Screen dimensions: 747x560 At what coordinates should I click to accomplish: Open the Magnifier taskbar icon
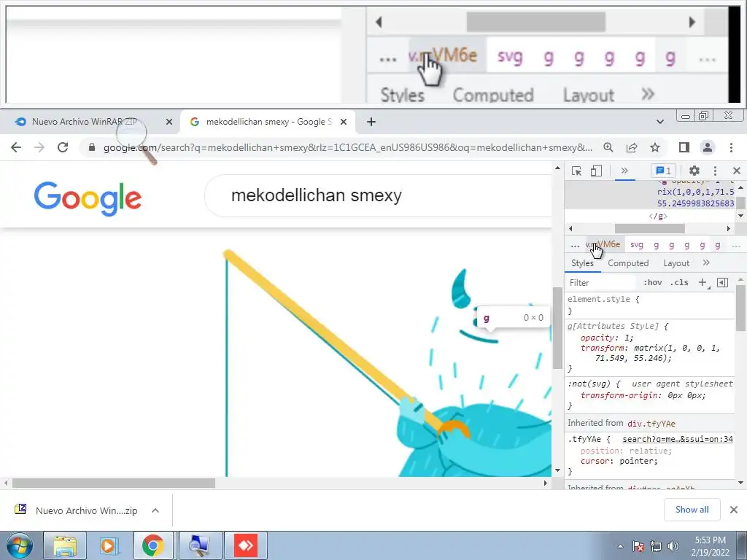[200, 545]
